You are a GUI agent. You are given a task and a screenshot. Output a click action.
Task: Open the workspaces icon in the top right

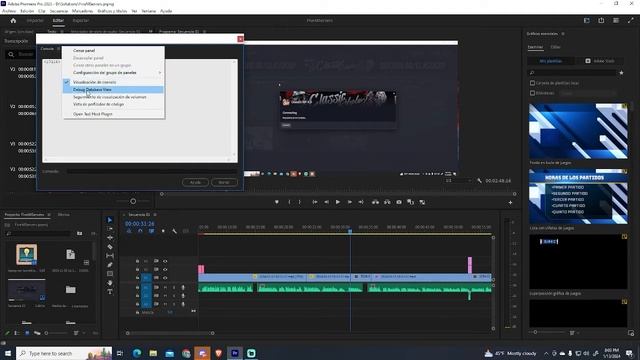tap(587, 20)
